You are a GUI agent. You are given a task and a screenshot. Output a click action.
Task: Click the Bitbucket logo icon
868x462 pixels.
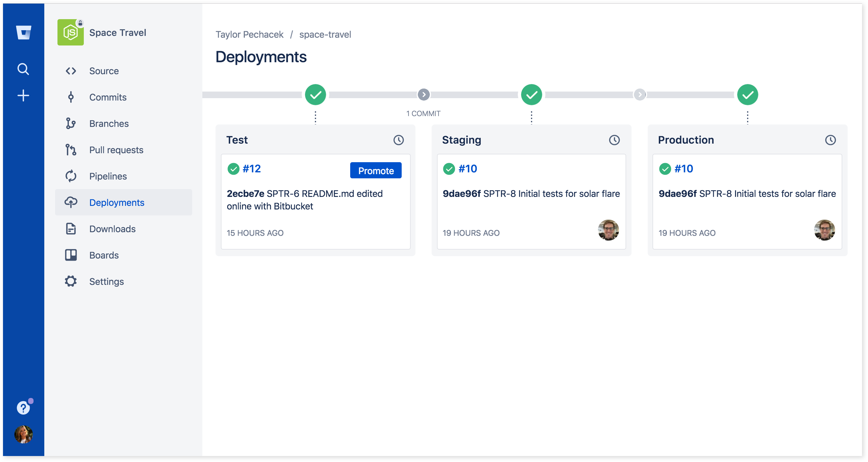coord(24,33)
